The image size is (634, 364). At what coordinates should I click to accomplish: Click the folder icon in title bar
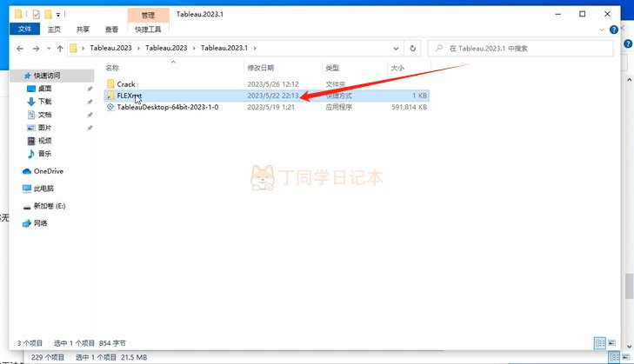click(18, 15)
